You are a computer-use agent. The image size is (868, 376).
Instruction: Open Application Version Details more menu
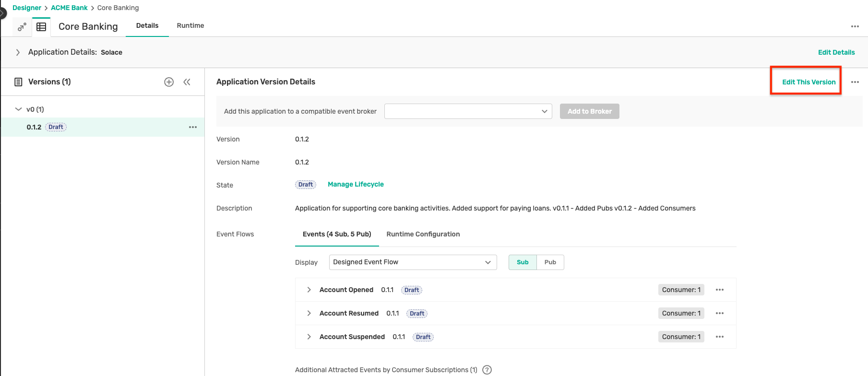[855, 82]
